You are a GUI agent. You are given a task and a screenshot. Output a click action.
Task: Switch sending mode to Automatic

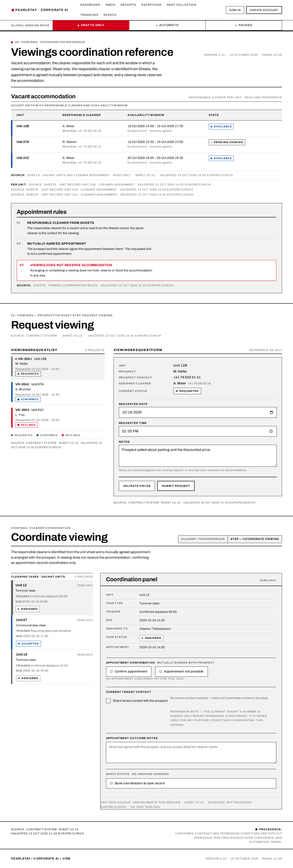tap(167, 25)
